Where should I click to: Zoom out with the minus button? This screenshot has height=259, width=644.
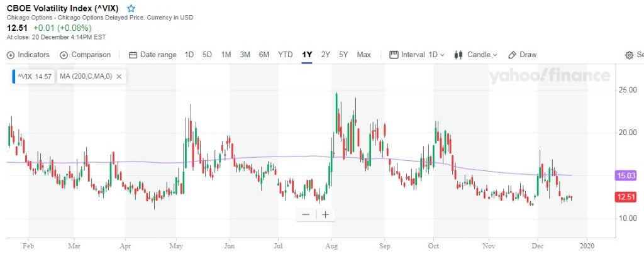pos(306,214)
